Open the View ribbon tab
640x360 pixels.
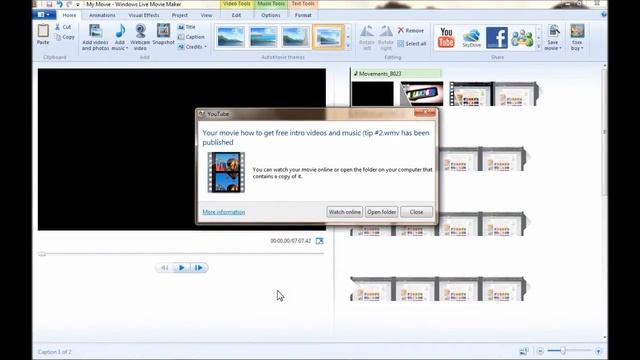[206, 15]
